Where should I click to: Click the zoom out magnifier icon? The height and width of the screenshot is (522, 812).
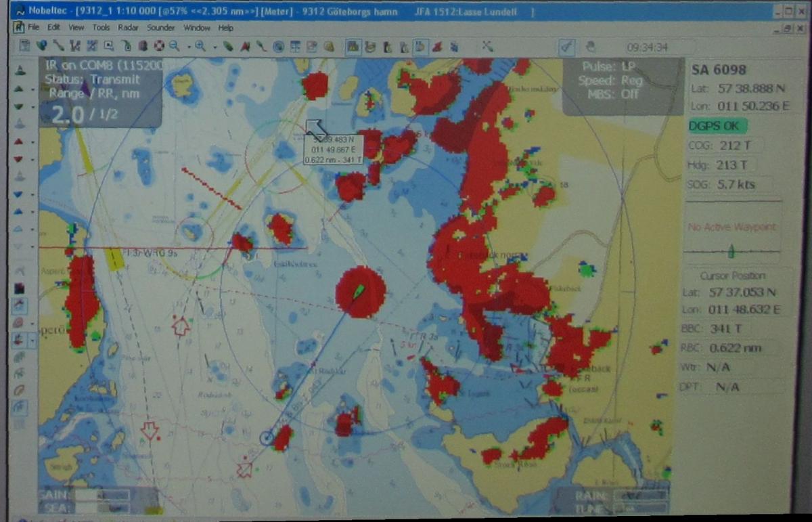point(174,46)
